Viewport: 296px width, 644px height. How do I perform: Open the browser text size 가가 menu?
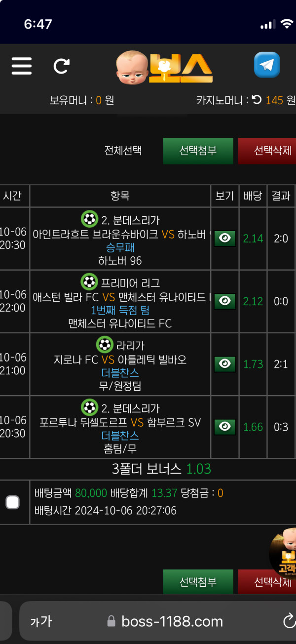pos(41,621)
